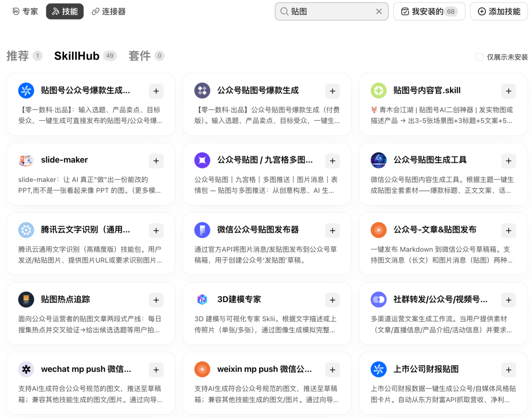Click the orange burst icon of 公众号-文章&贴图发布
532x418 pixels.
pyautogui.click(x=379, y=230)
